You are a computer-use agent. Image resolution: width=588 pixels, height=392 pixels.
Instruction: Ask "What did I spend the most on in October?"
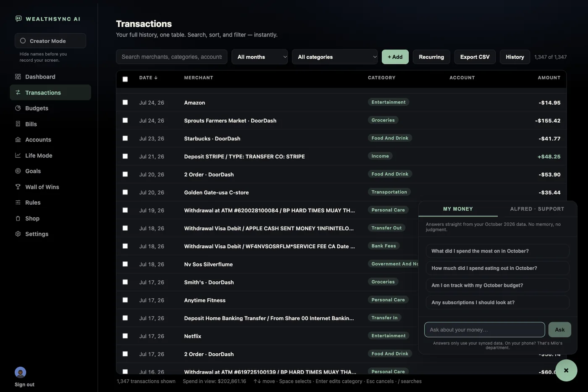(498, 251)
